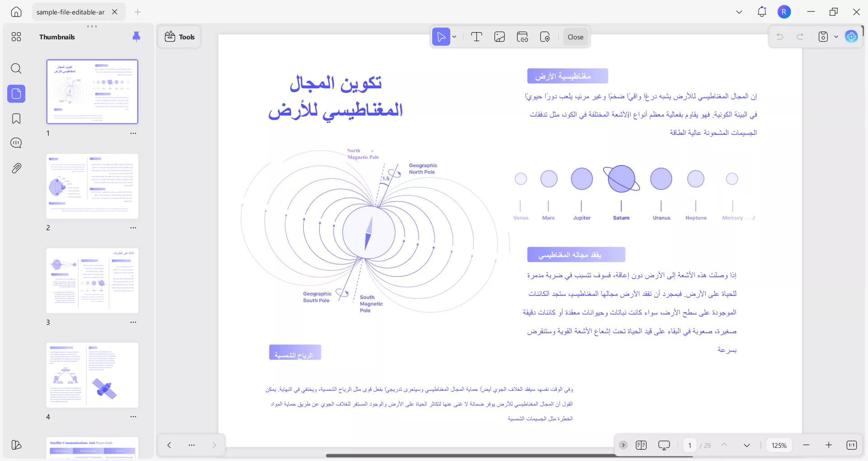The image size is (868, 461).
Task: Click the Geographic North Pole label
Action: point(423,169)
